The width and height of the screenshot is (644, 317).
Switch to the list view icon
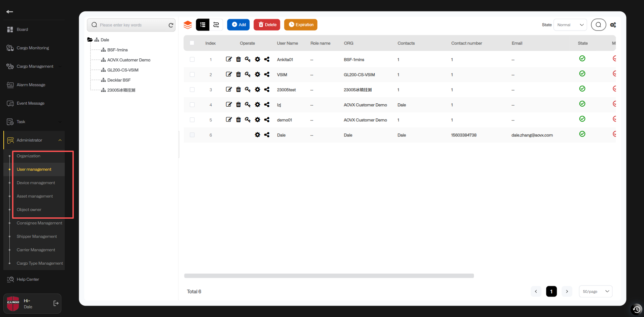pyautogui.click(x=203, y=25)
